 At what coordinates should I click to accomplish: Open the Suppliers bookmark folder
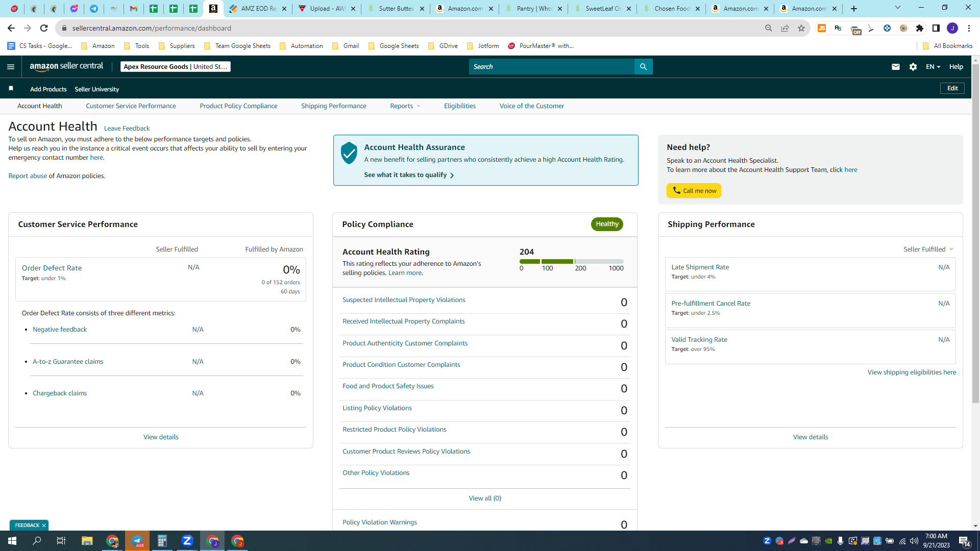pyautogui.click(x=177, y=46)
